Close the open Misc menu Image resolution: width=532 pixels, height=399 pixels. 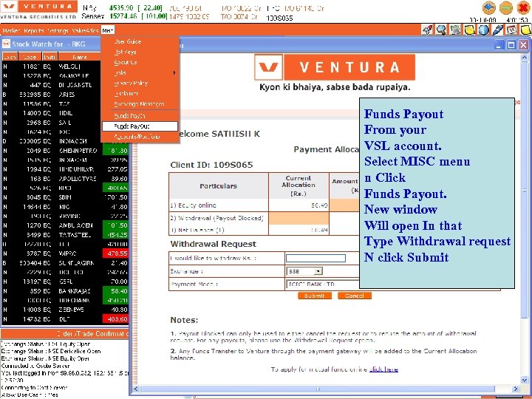(x=108, y=30)
